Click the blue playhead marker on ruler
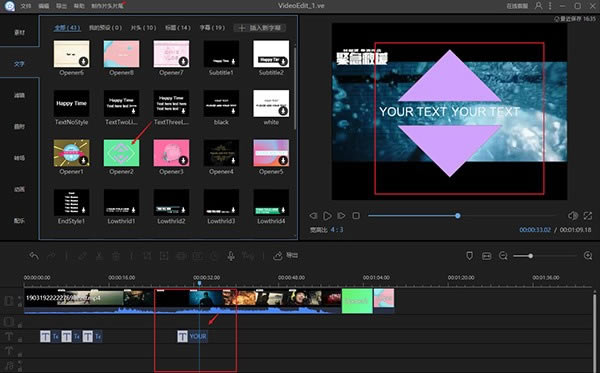This screenshot has width=600, height=373. pos(199,283)
